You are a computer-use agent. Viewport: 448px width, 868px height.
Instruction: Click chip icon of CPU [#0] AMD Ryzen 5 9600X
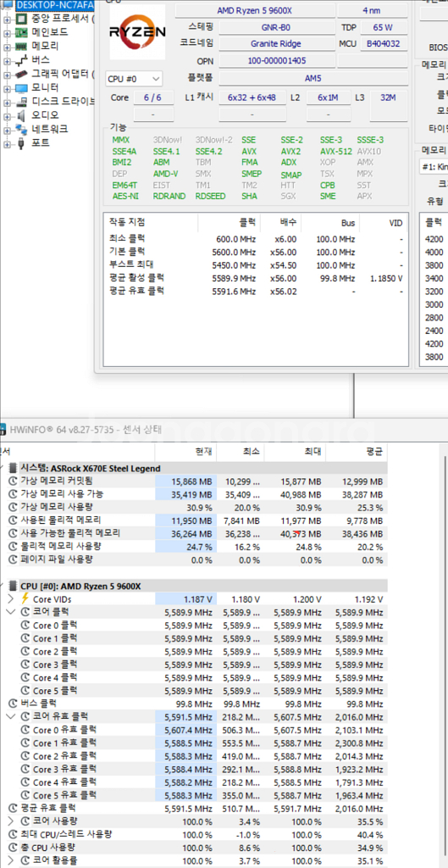pos(14,586)
